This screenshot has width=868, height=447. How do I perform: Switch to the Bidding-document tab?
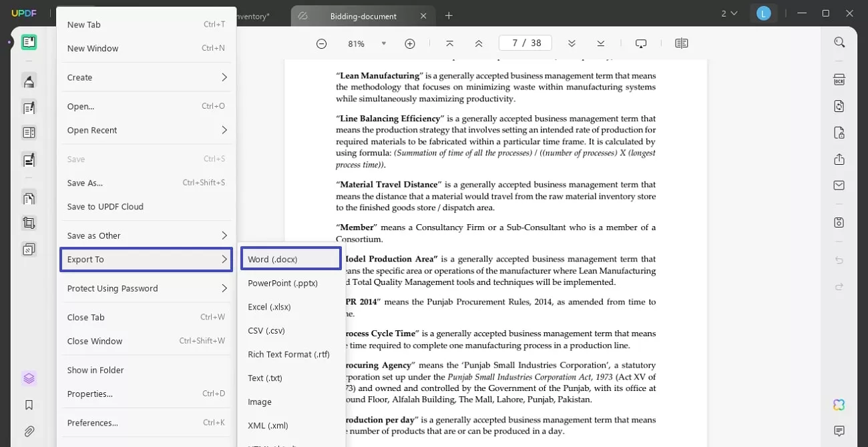pyautogui.click(x=363, y=16)
